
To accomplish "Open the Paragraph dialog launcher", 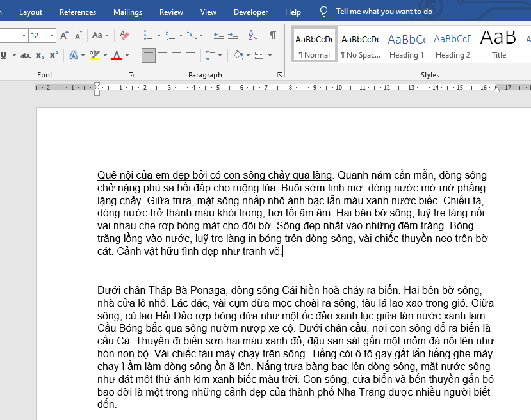I will point(280,75).
